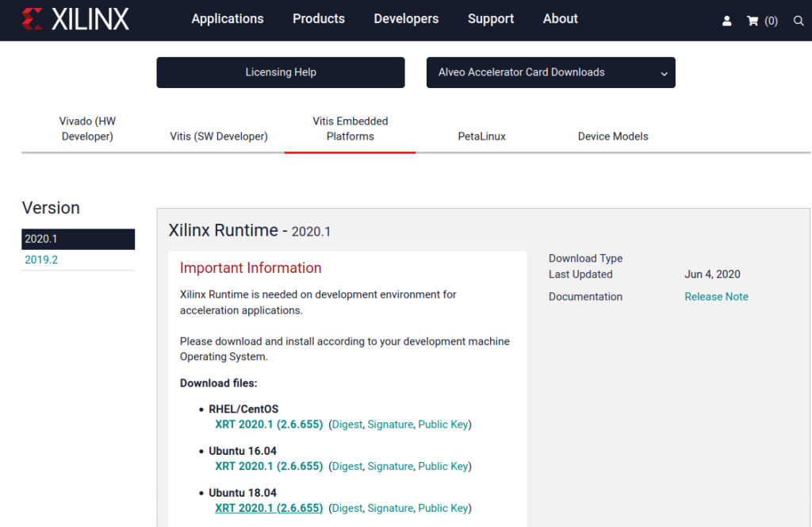Select the Device Models tab
This screenshot has width=812, height=527.
pos(613,137)
